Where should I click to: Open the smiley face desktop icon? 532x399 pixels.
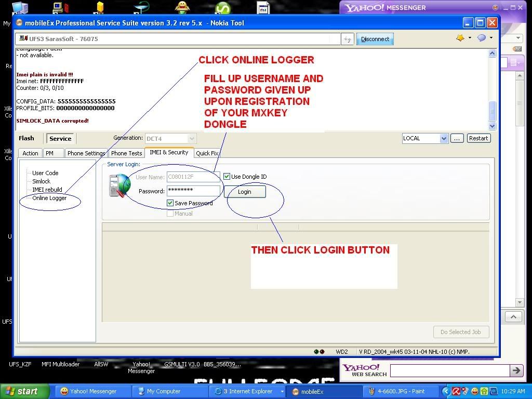pyautogui.click(x=182, y=7)
